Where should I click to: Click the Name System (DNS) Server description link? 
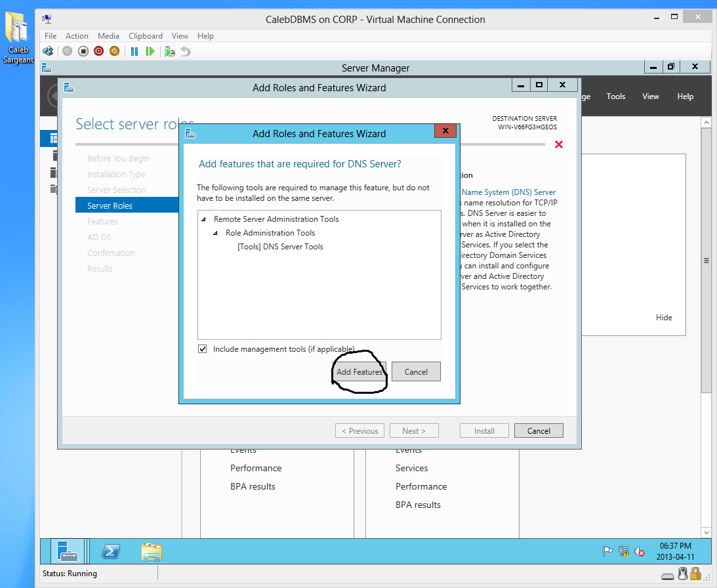pos(508,192)
